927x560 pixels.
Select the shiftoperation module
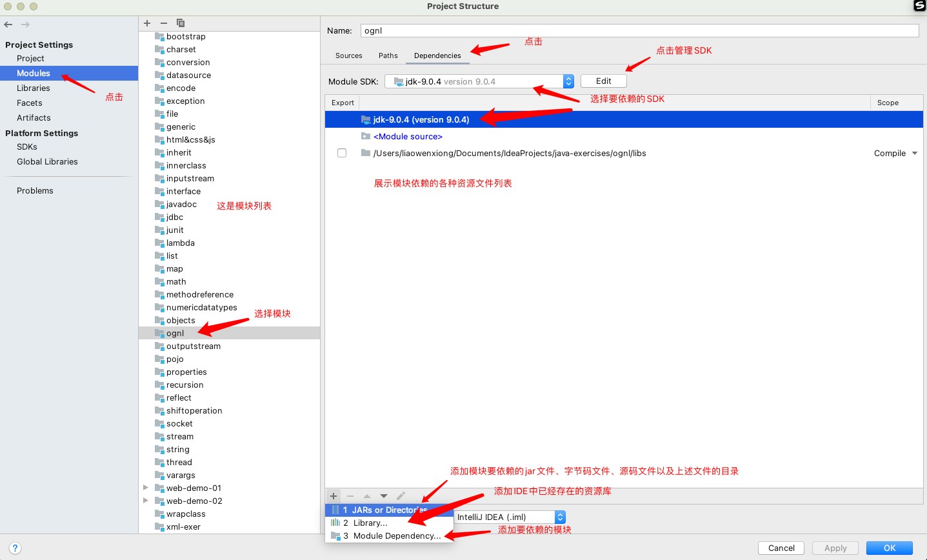(194, 411)
